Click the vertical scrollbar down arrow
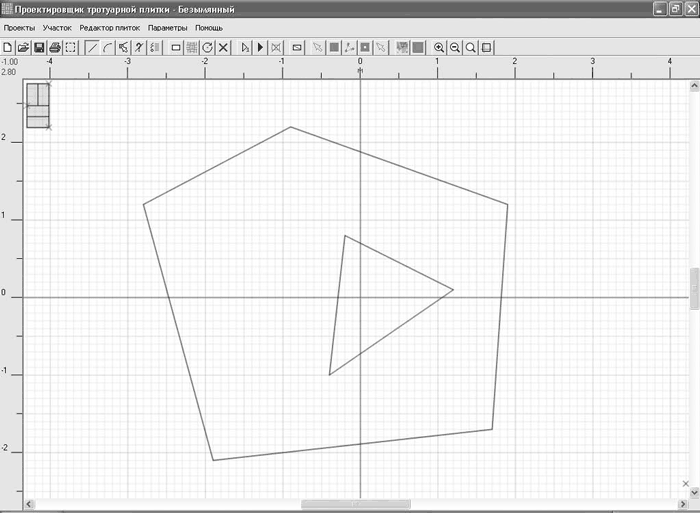This screenshot has width=700, height=513. 694,492
